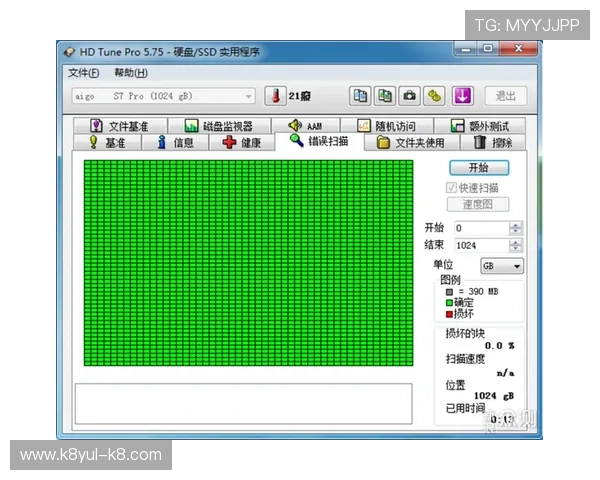This screenshot has width=600, height=480.
Task: Switch to the 随机访问 tab
Action: (387, 126)
